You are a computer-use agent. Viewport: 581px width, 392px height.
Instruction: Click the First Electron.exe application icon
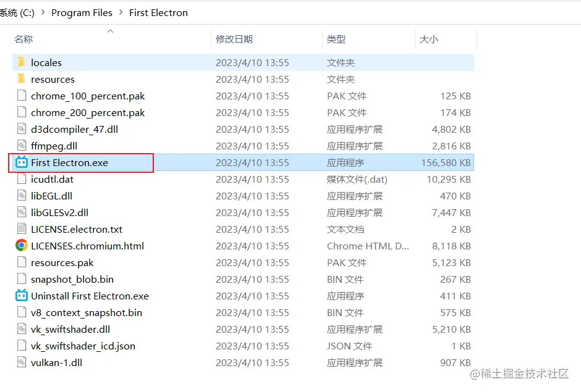[x=22, y=162]
